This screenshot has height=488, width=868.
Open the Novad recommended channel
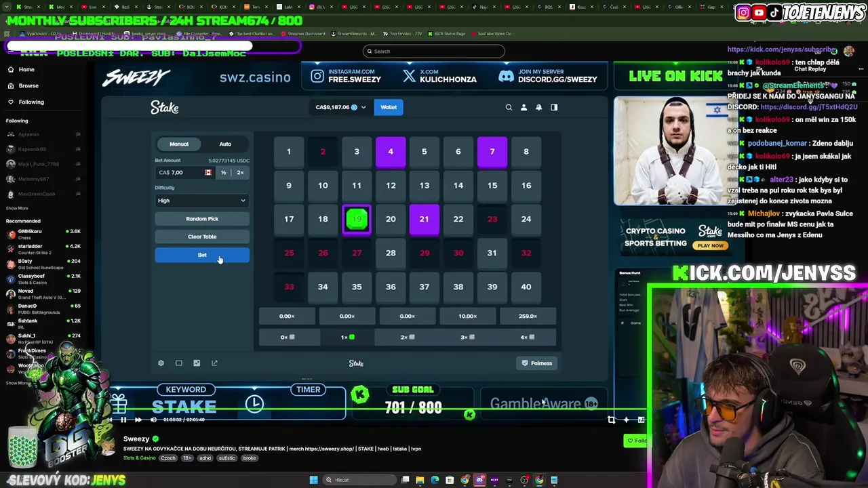tap(43, 293)
